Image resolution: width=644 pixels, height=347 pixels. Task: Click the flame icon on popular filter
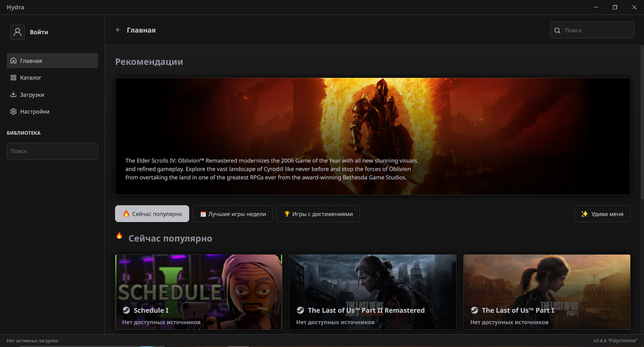126,214
